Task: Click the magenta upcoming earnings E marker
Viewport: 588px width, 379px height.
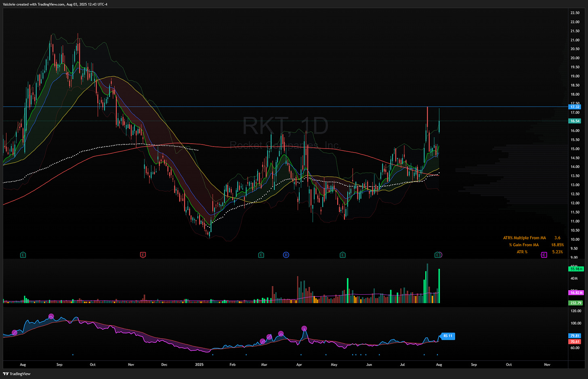Action: click(x=544, y=254)
